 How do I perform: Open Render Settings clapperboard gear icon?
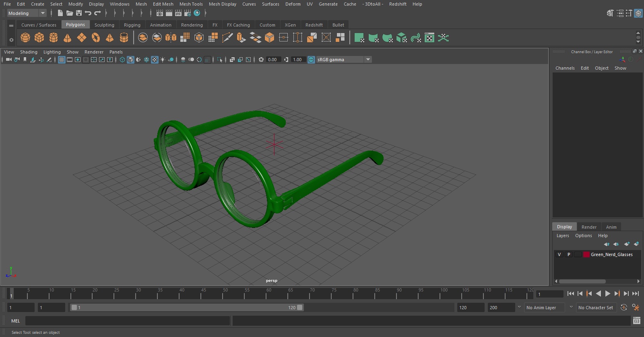coord(188,13)
